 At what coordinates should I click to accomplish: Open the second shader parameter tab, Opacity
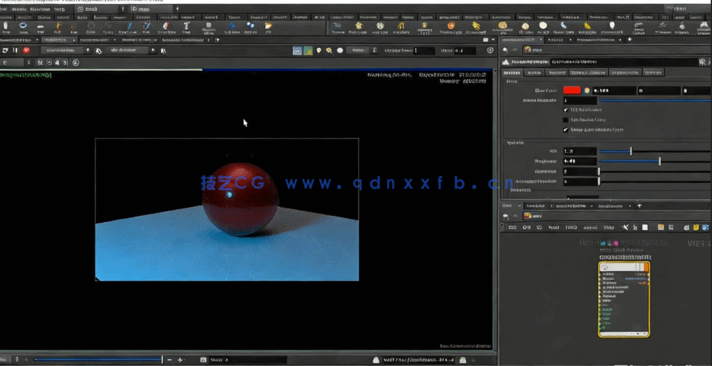pyautogui.click(x=534, y=72)
